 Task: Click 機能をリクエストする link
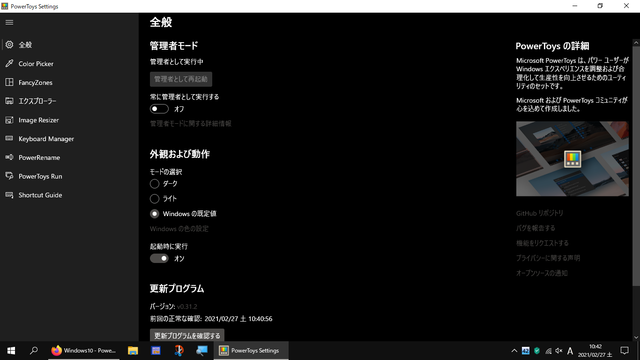542,243
